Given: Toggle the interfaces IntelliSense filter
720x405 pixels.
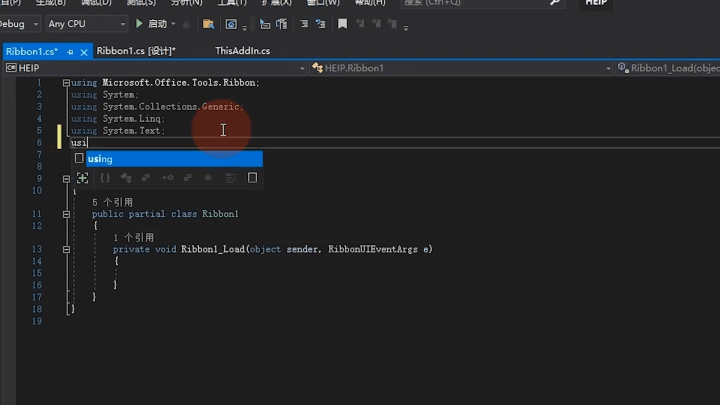Looking at the screenshot, I should tap(168, 178).
